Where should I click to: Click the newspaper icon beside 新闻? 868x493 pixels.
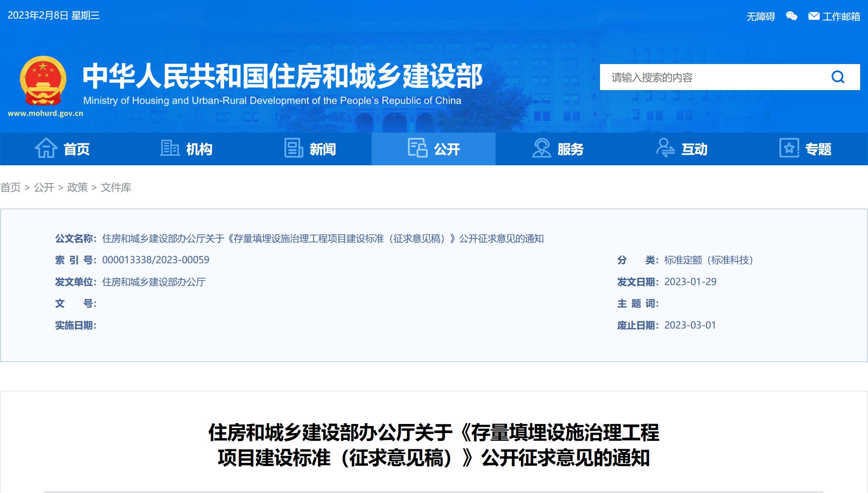[x=294, y=148]
